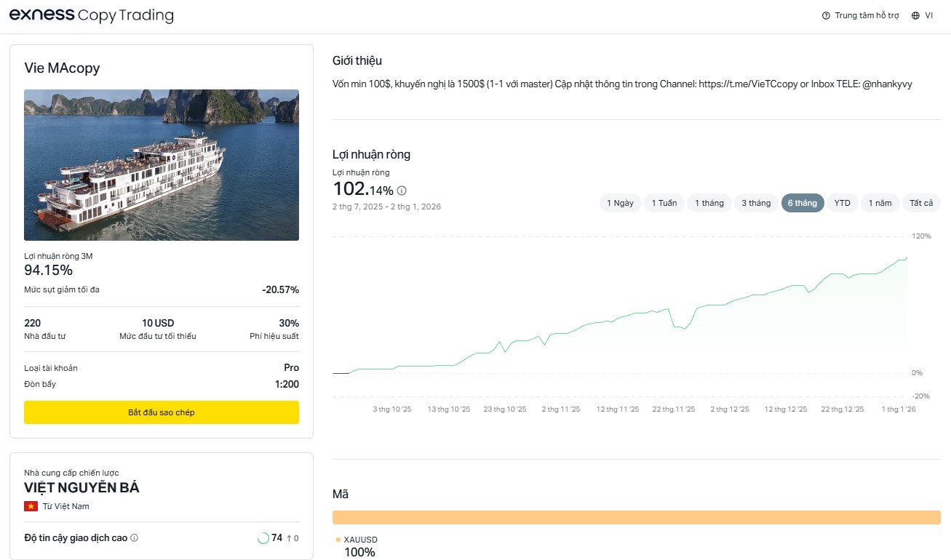951x560 pixels.
Task: Click the help center question mark icon
Action: click(x=826, y=15)
